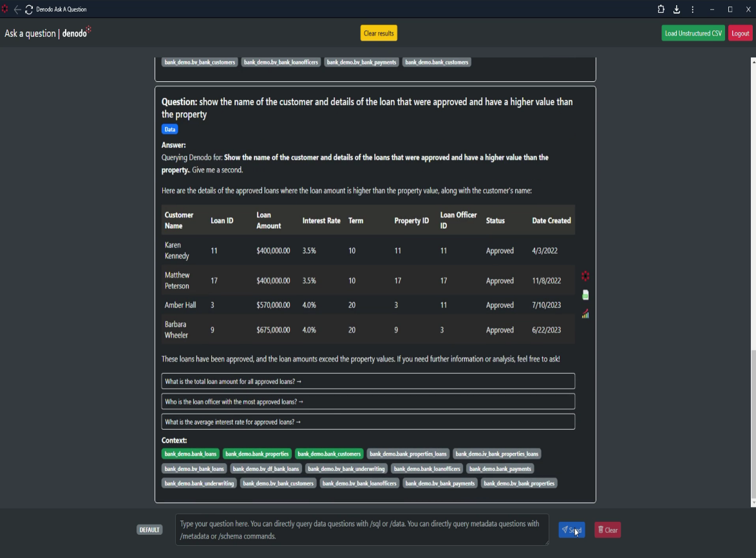
Task: Reload the page with the refresh icon
Action: 29,10
